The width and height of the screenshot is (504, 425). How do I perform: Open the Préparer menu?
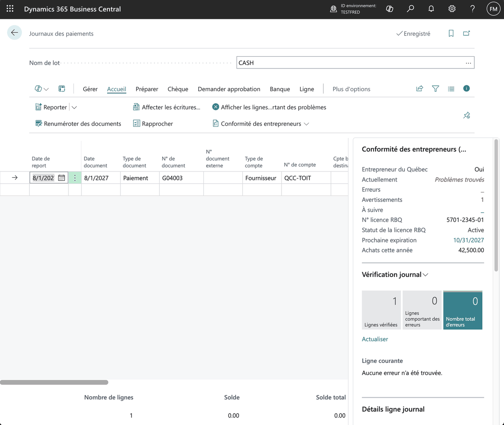click(x=147, y=89)
